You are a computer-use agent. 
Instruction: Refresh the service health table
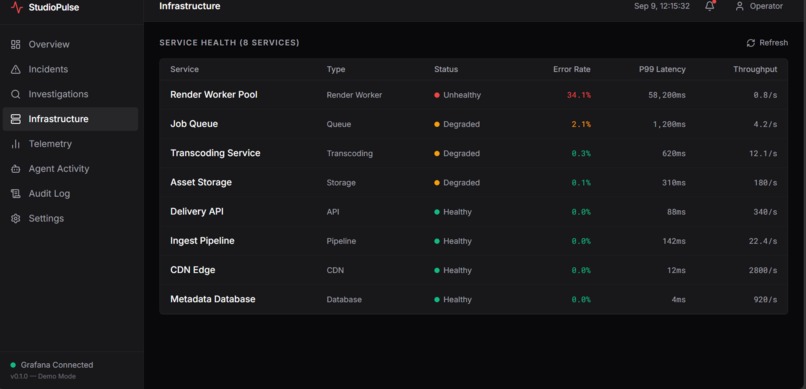[767, 43]
